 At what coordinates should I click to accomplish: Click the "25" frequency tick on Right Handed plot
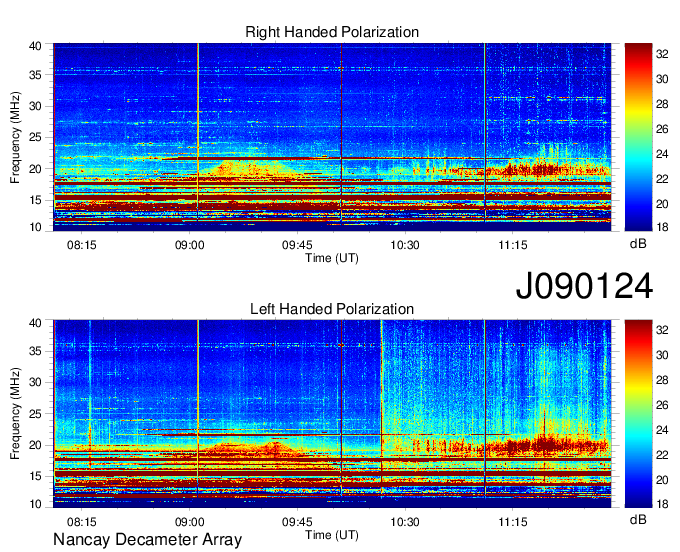click(35, 137)
